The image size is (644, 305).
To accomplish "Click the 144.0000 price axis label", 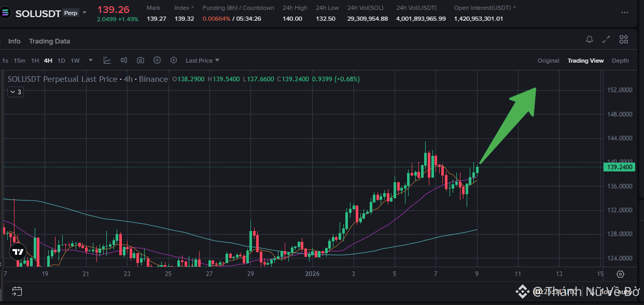I will pyautogui.click(x=619, y=138).
